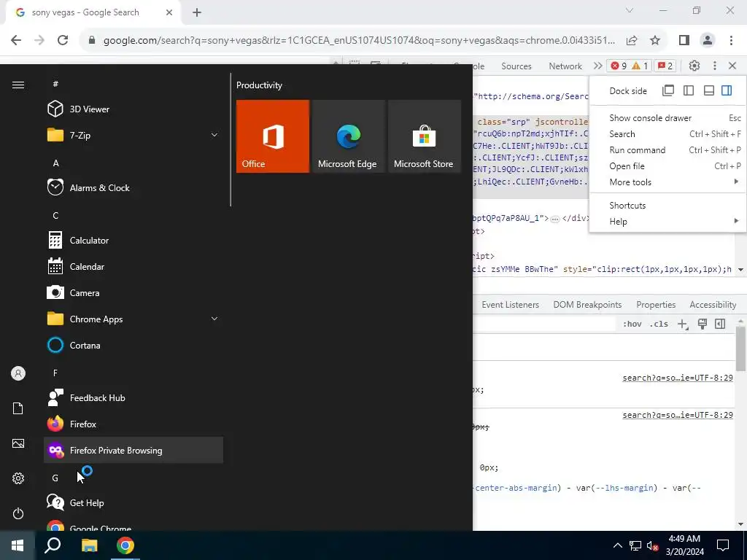Choose Search in the DevTools menu

pyautogui.click(x=668, y=134)
